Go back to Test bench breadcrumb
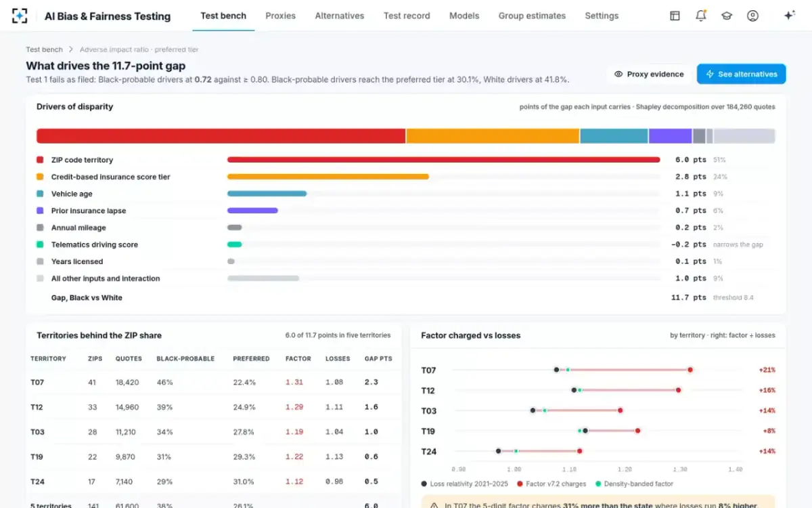 click(x=44, y=49)
